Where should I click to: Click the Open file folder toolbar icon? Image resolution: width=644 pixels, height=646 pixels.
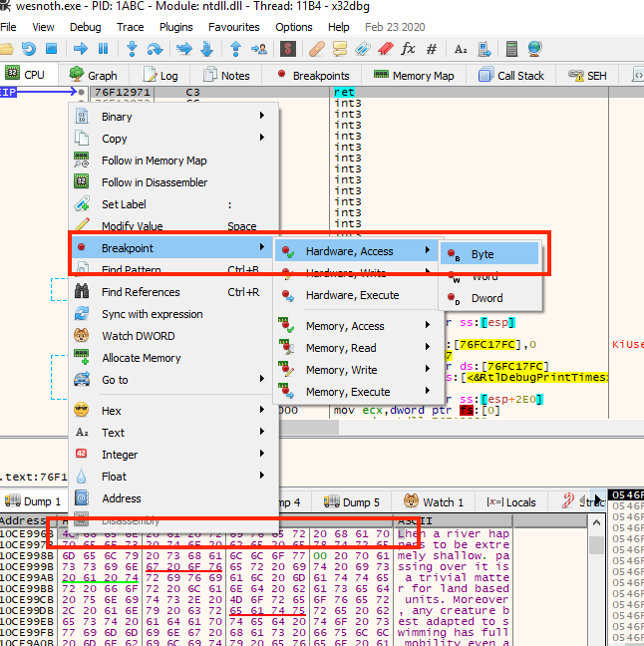6,49
